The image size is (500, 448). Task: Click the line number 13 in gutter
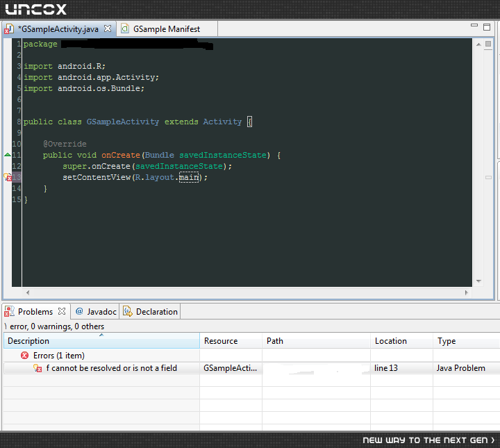coord(17,177)
